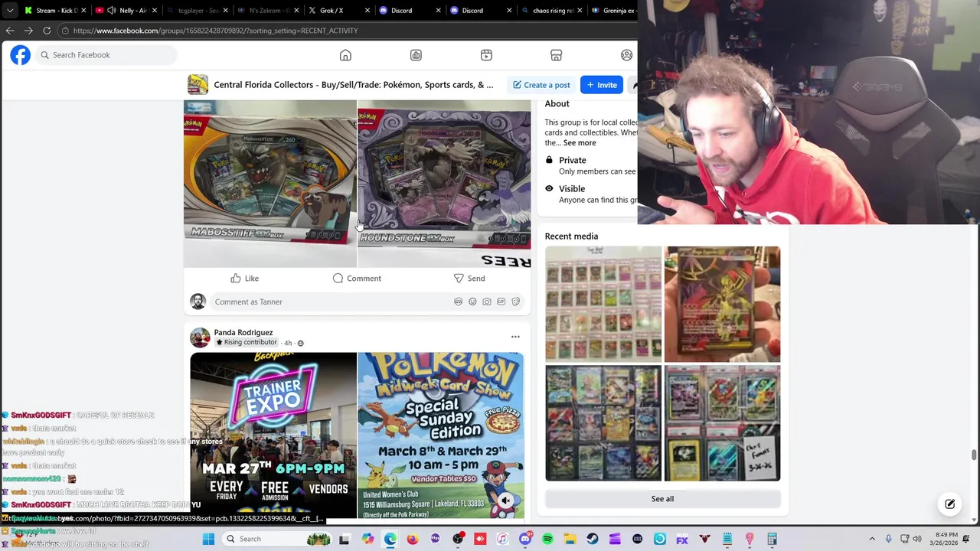Open Panda Rodriguez's name link
This screenshot has height=551, width=980.
(x=243, y=332)
